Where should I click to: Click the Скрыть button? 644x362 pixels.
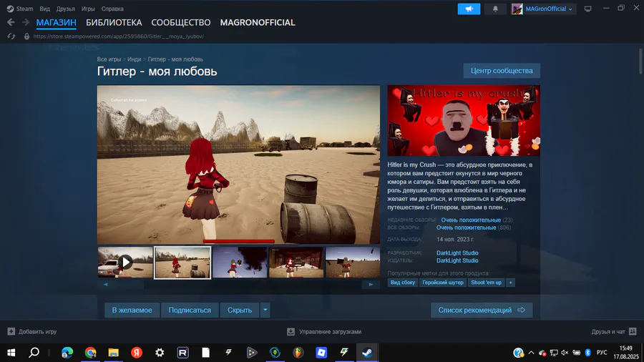click(x=240, y=310)
